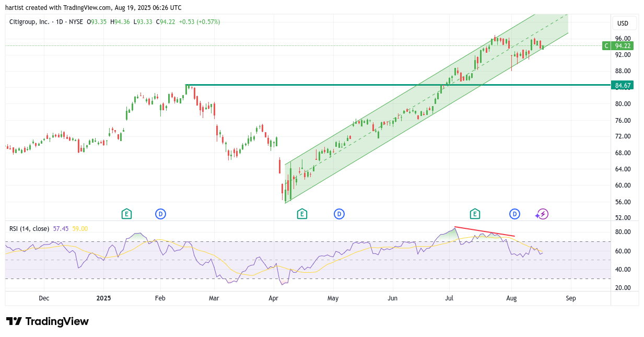Click the TradingView logo at the bottom
The image size is (644, 337).
(x=48, y=321)
